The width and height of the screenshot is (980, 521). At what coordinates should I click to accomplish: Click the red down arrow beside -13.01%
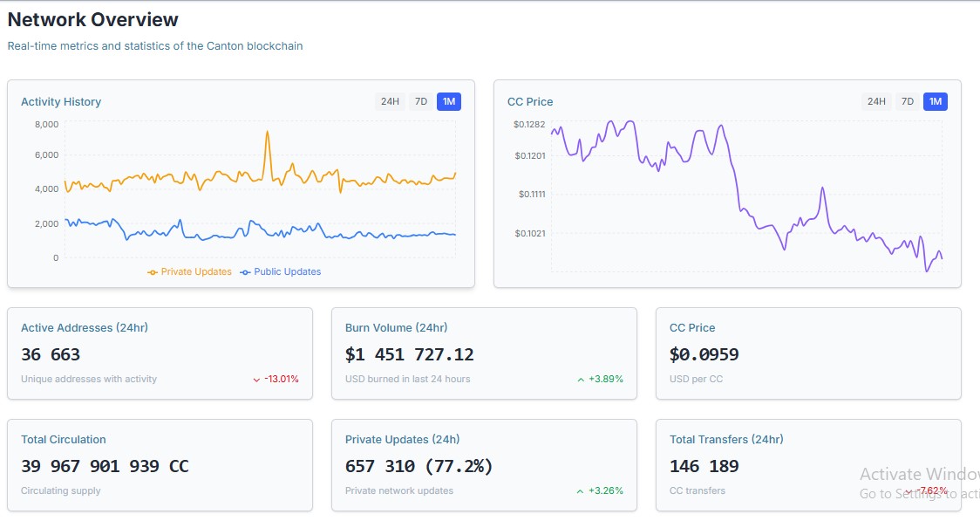pyautogui.click(x=256, y=380)
